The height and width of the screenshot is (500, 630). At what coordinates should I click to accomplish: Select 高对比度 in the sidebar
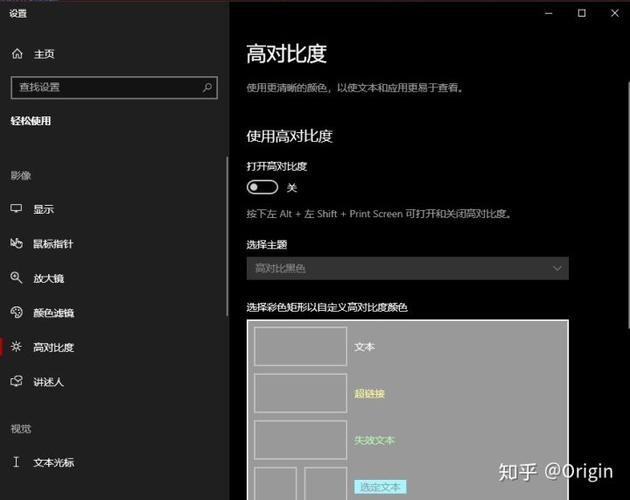(53, 347)
